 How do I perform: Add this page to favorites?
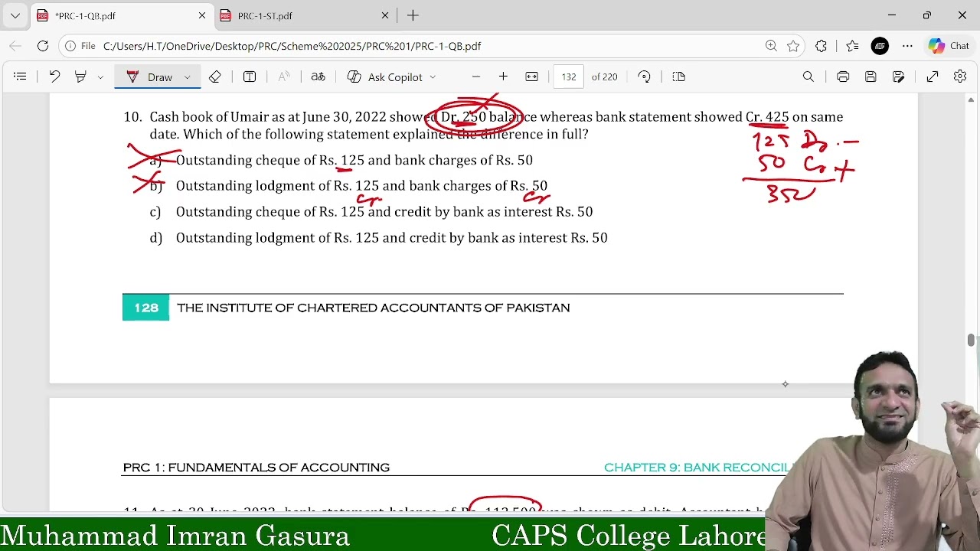[x=793, y=46]
